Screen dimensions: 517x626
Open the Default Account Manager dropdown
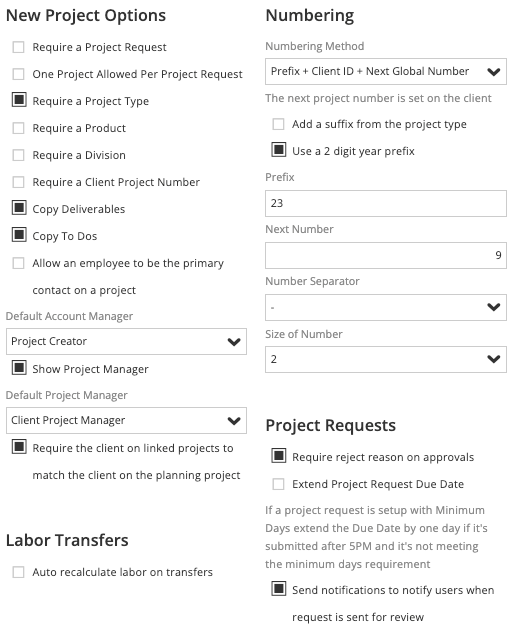[126, 342]
